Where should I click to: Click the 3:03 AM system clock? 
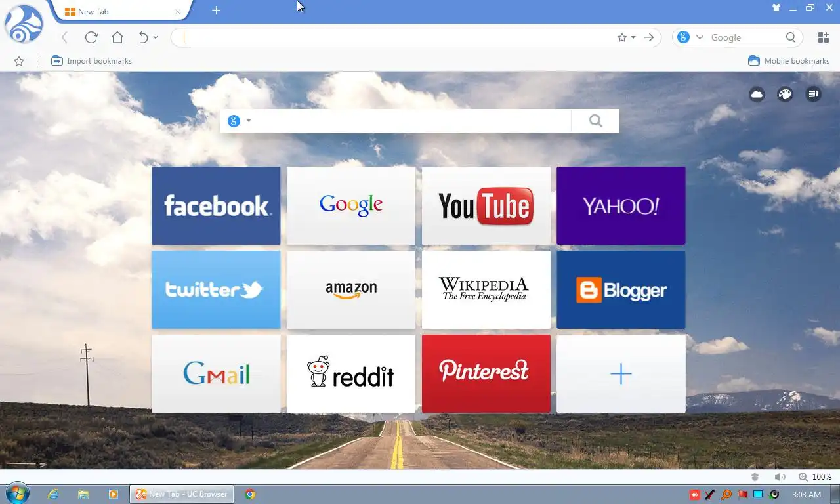click(807, 494)
